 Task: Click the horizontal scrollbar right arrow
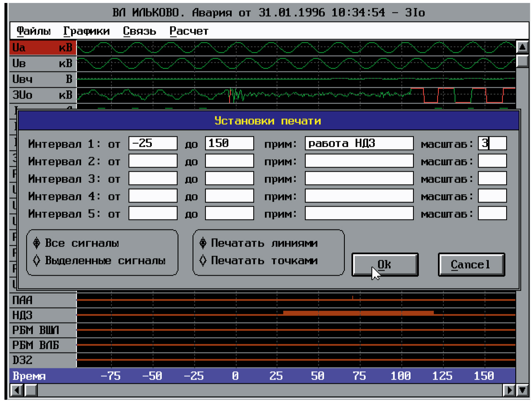[509, 390]
